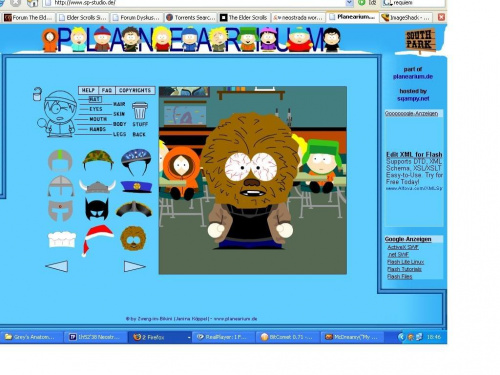Click the address bar URL field
Screen dimensions: 500x375
(197, 3)
